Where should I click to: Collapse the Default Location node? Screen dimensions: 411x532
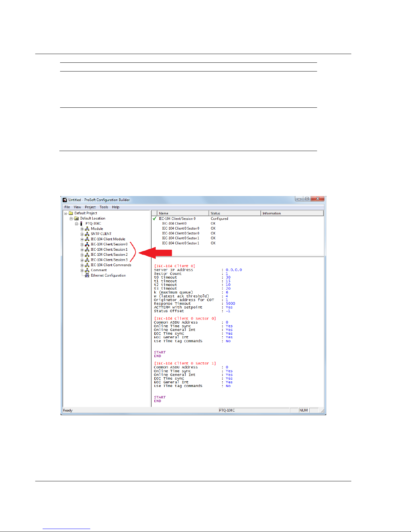[71, 219]
